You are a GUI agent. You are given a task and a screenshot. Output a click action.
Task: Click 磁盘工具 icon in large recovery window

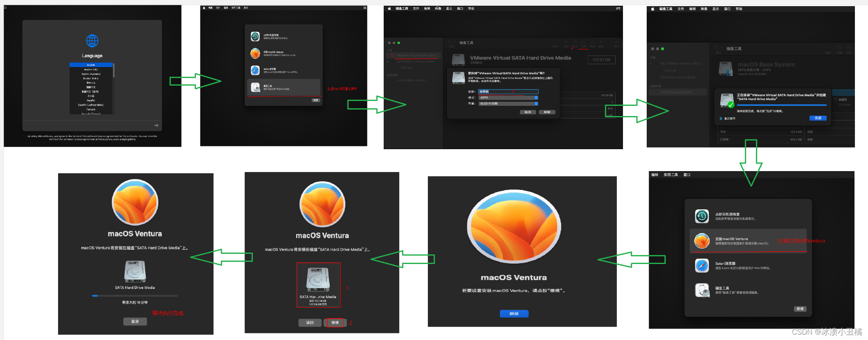click(702, 291)
